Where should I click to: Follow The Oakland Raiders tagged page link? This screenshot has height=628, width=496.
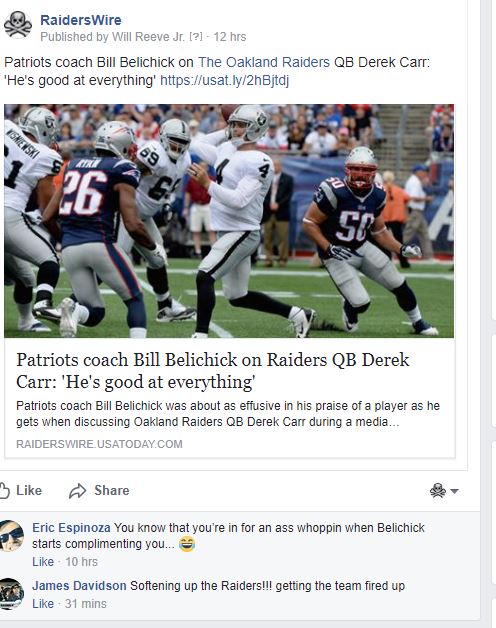pos(264,62)
